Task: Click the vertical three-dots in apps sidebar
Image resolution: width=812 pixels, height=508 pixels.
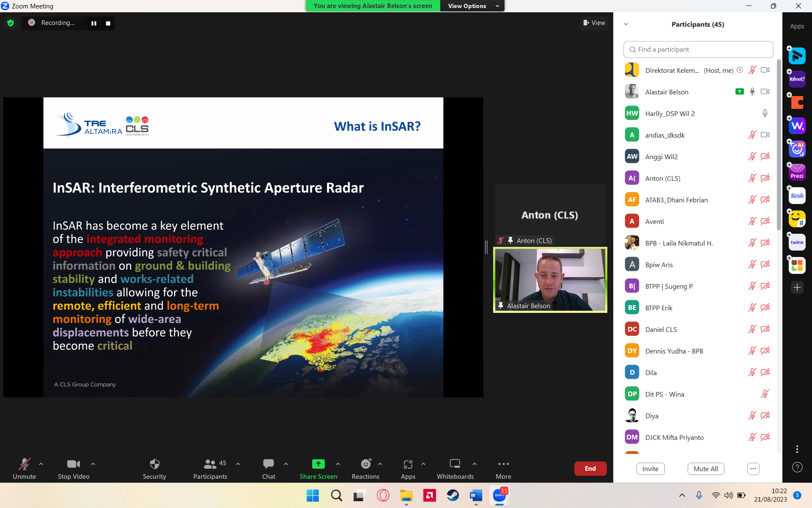Action: pos(797,449)
